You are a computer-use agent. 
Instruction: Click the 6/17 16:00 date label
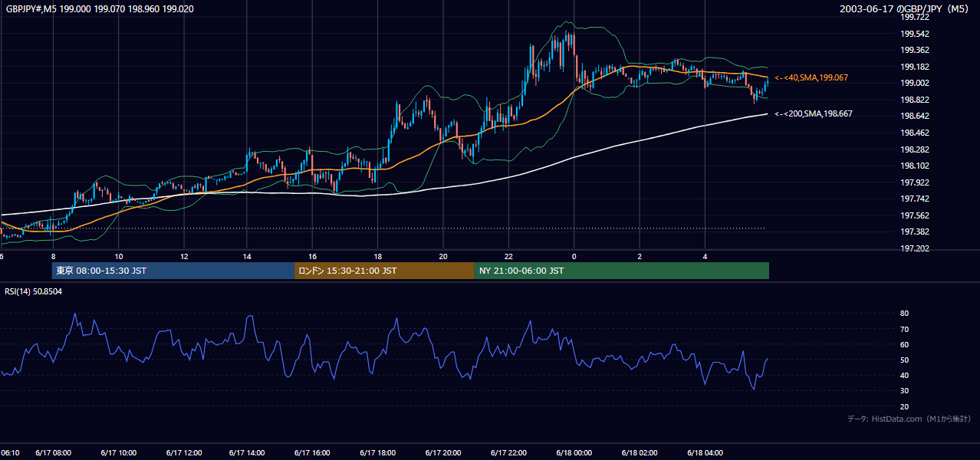(x=313, y=452)
